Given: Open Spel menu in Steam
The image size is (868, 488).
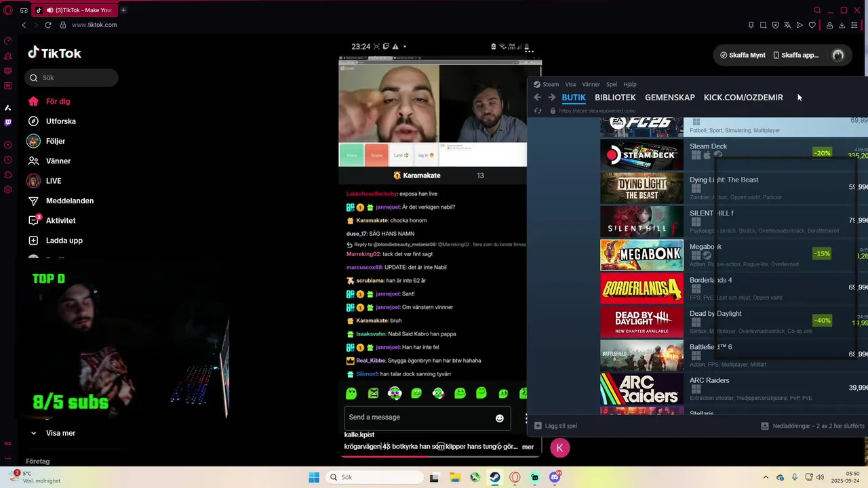Looking at the screenshot, I should pyautogui.click(x=612, y=85).
